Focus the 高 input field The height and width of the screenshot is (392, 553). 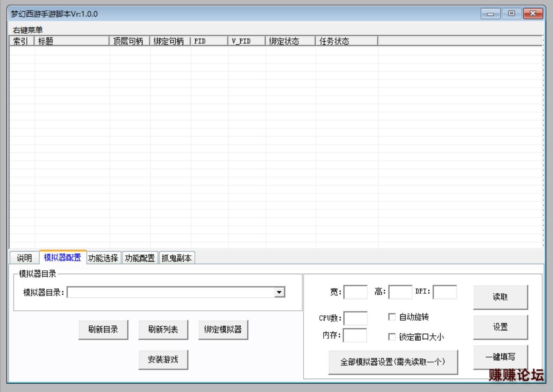pyautogui.click(x=401, y=292)
